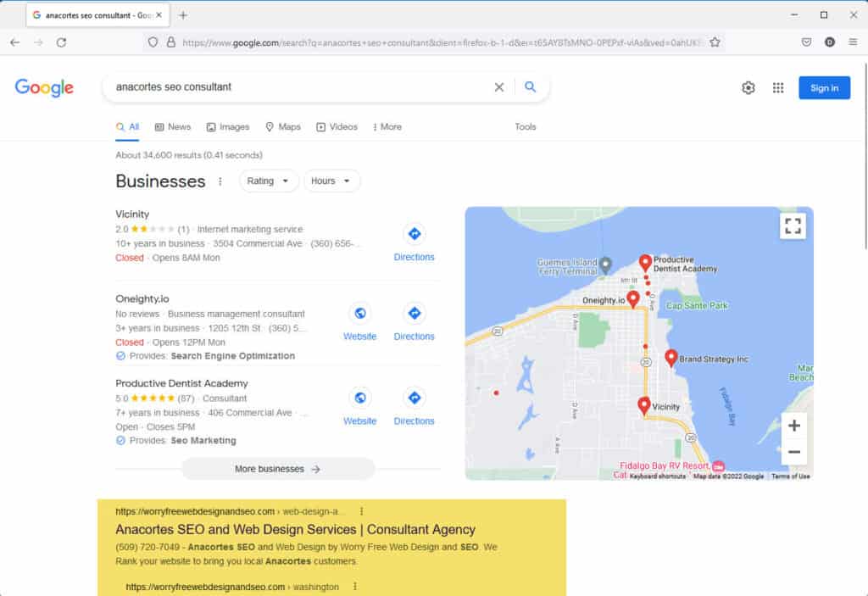Open Google settings gear
The width and height of the screenshot is (868, 596).
tap(748, 87)
